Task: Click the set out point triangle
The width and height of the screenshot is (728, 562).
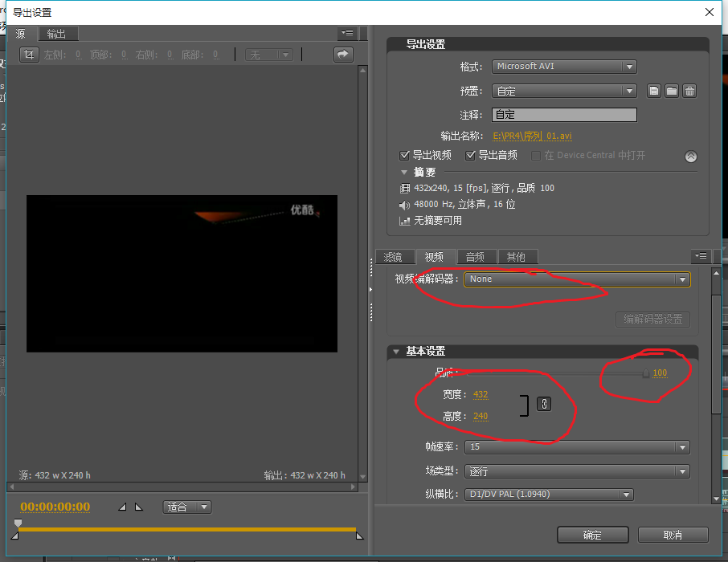Action: point(138,507)
